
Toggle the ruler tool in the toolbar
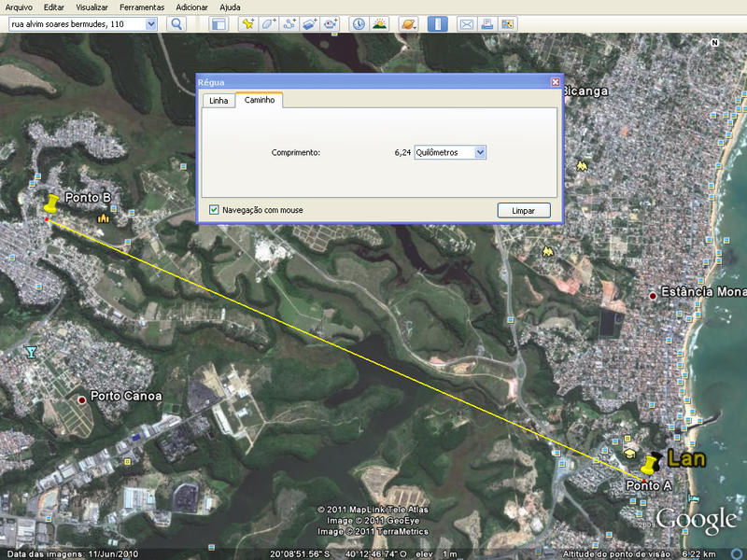437,24
